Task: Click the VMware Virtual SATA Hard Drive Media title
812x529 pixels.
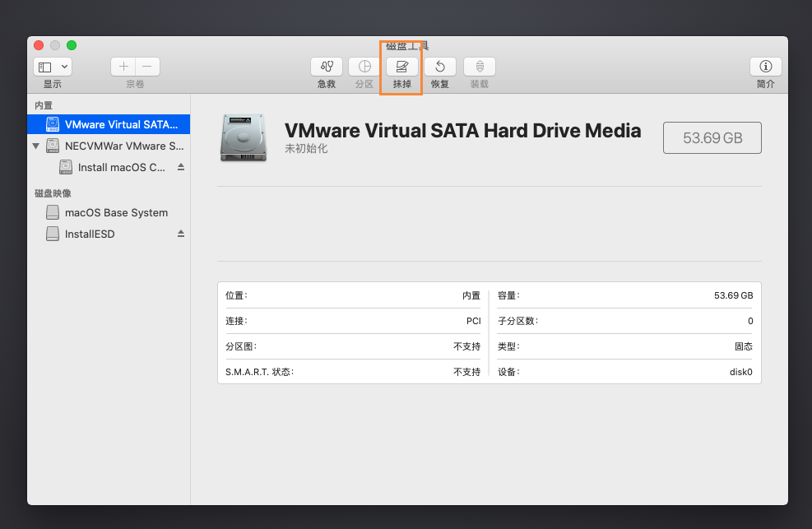Action: click(462, 131)
